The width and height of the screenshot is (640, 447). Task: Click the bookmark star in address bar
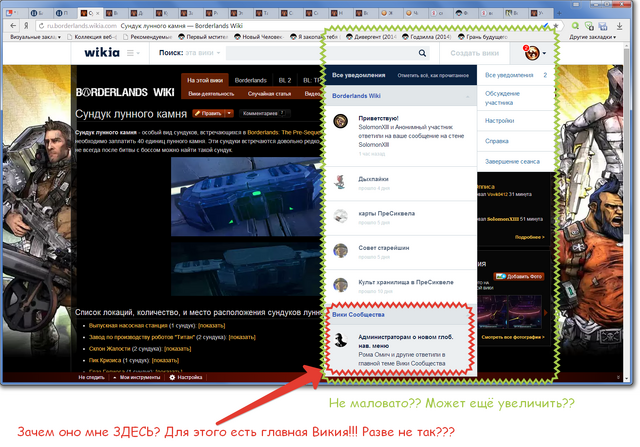[556, 26]
